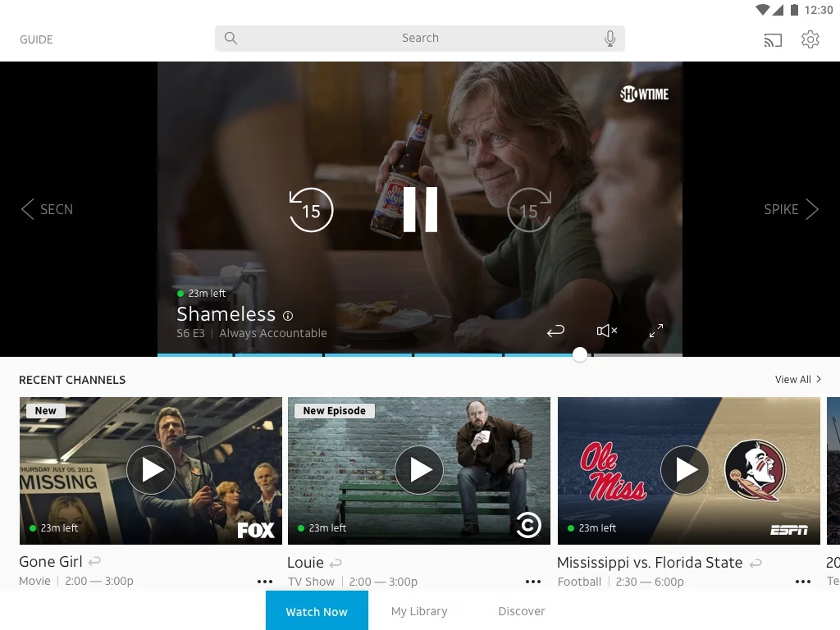Activate voice search microphone icon
The height and width of the screenshot is (630, 840).
(x=609, y=38)
